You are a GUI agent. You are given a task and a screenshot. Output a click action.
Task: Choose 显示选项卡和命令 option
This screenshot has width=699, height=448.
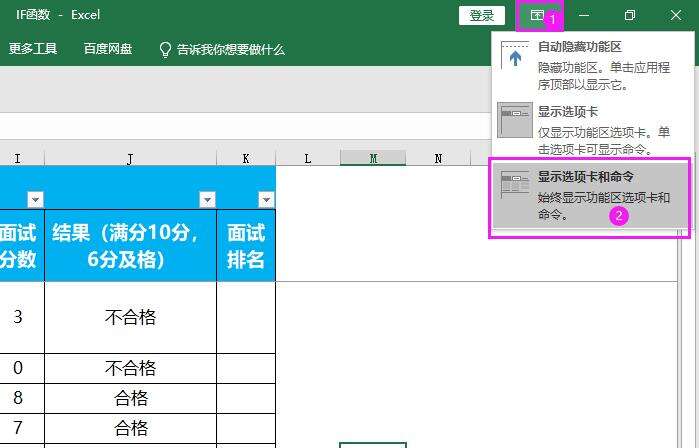pyautogui.click(x=590, y=195)
